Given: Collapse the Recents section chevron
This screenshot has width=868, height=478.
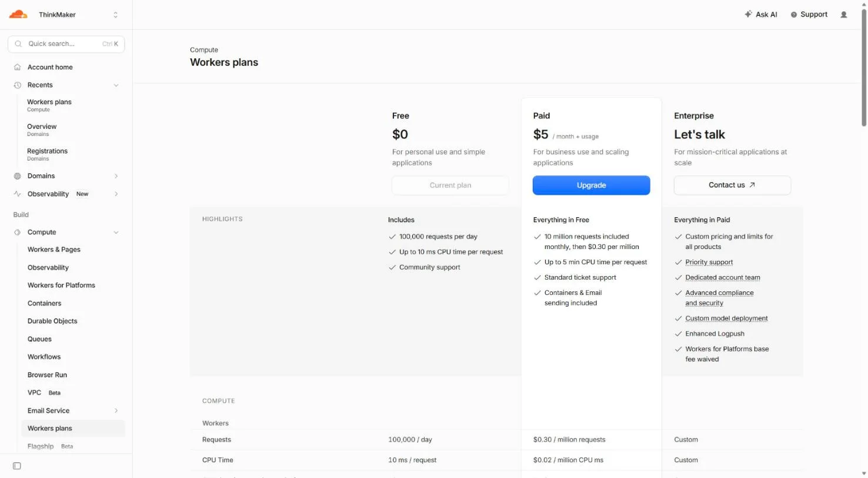Looking at the screenshot, I should 116,85.
